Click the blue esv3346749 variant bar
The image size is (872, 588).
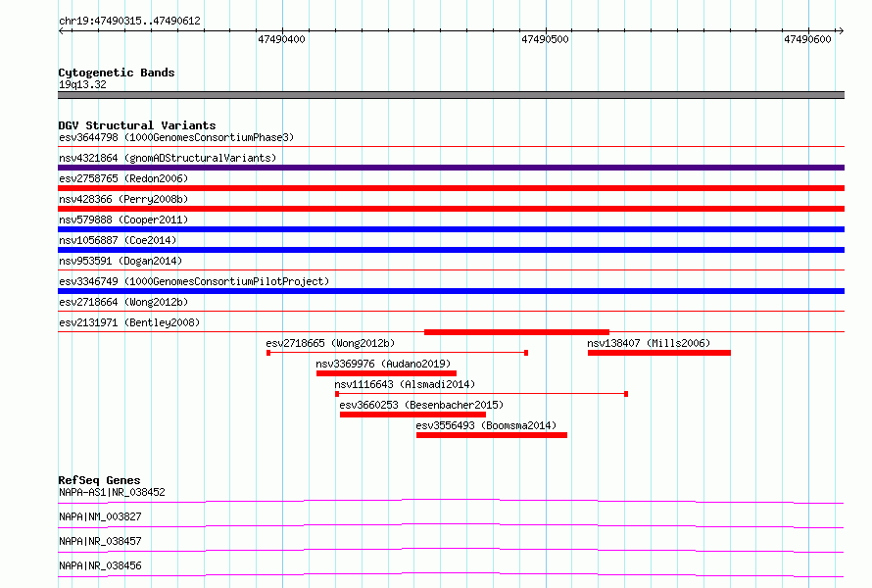tap(451, 291)
